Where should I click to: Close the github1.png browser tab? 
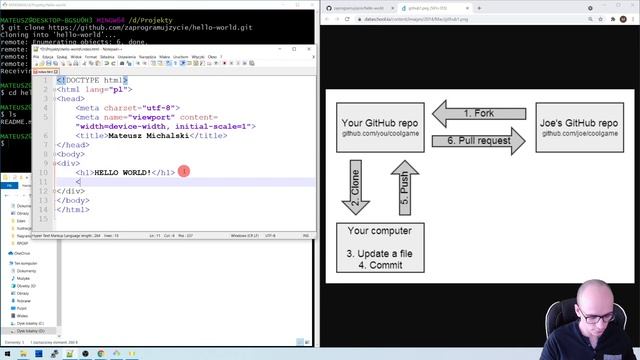click(467, 8)
